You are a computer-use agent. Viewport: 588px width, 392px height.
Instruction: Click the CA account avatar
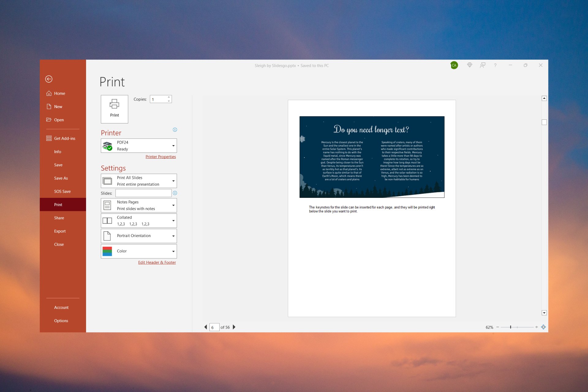click(x=454, y=65)
